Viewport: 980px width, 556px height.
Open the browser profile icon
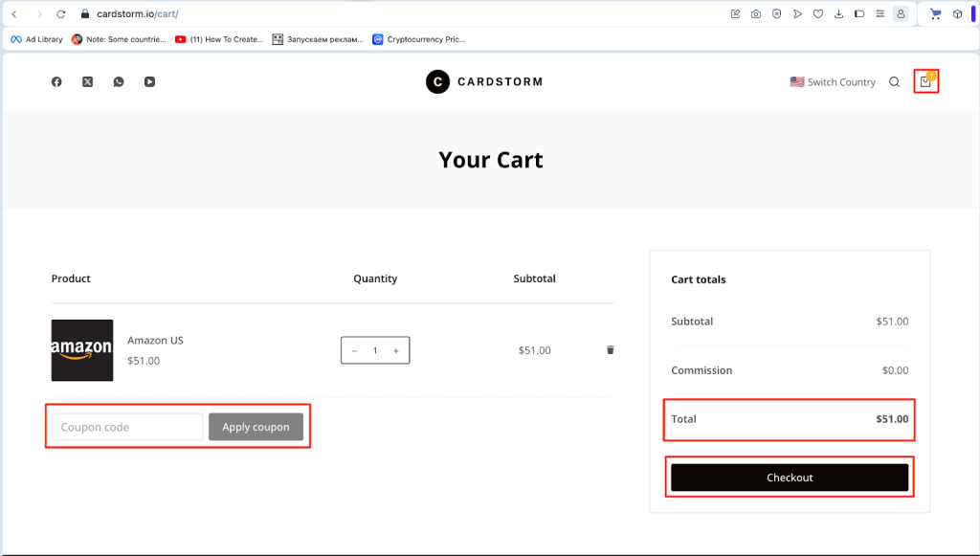click(x=901, y=13)
